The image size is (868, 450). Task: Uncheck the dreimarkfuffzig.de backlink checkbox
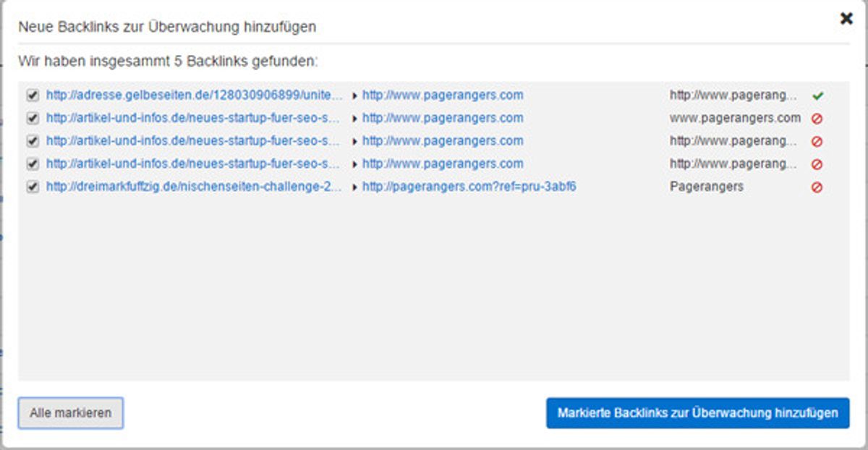32,187
